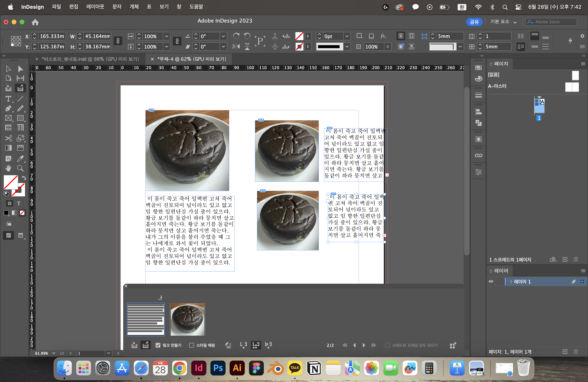
Task: Select the Pen tool
Action: 8,108
